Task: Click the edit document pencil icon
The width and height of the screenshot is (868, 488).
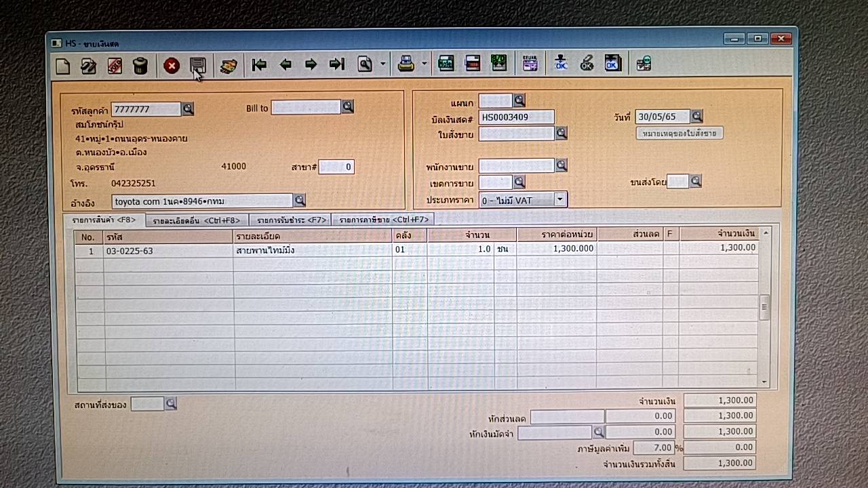Action: click(88, 66)
